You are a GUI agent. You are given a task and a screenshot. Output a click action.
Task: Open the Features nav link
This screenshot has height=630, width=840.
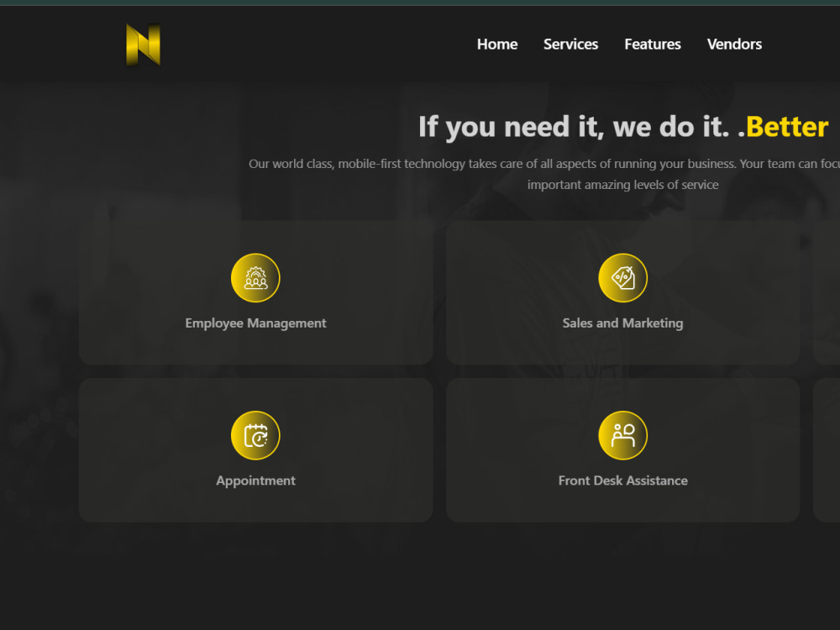(653, 44)
